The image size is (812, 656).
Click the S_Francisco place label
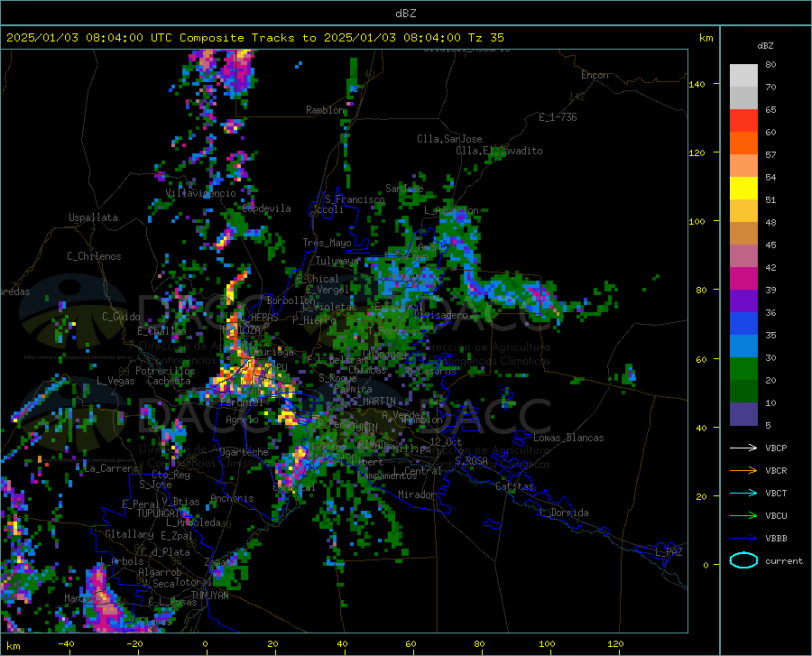coord(355,199)
